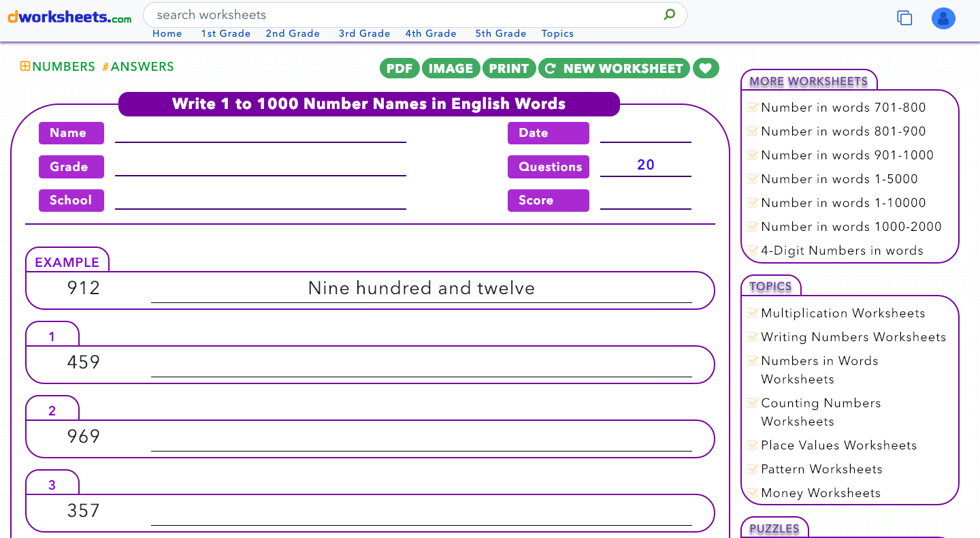The width and height of the screenshot is (980, 538).
Task: Click the refresh icon on New Worksheet button
Action: (549, 68)
